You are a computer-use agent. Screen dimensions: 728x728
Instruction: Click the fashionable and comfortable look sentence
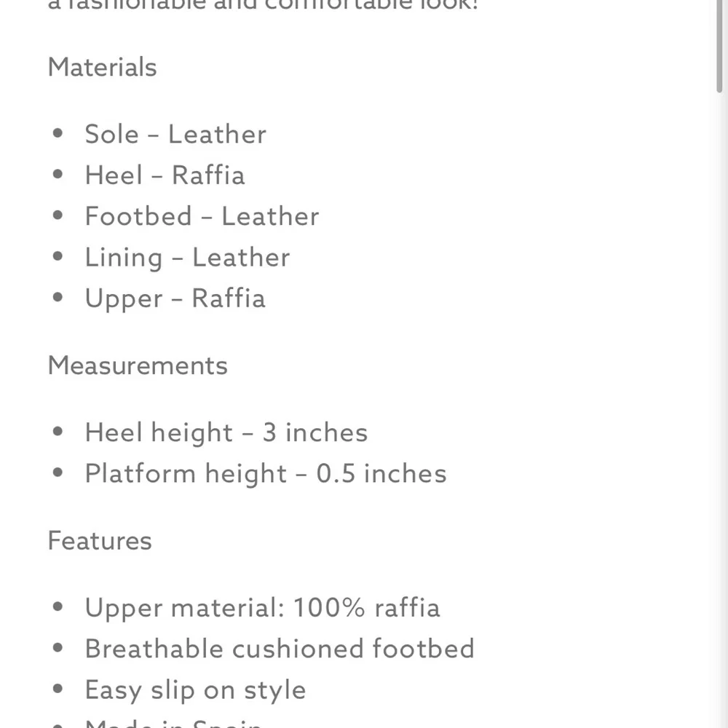point(262,4)
